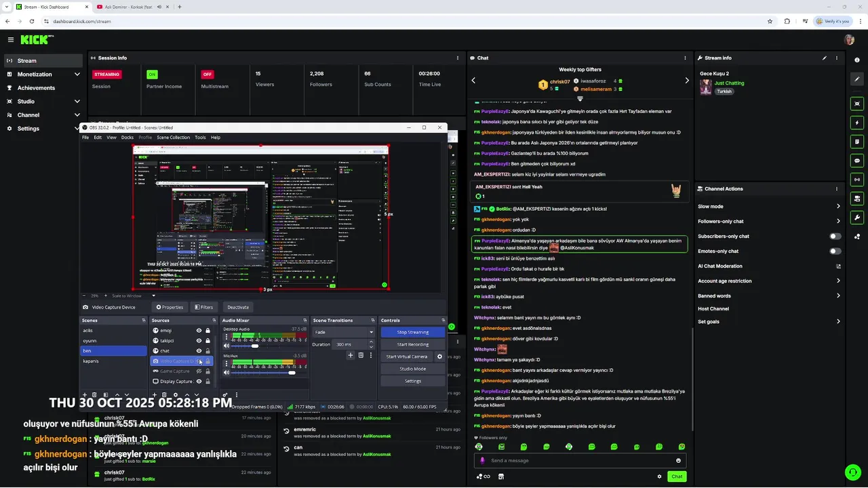Open Studio Mode in OBS

point(412,369)
